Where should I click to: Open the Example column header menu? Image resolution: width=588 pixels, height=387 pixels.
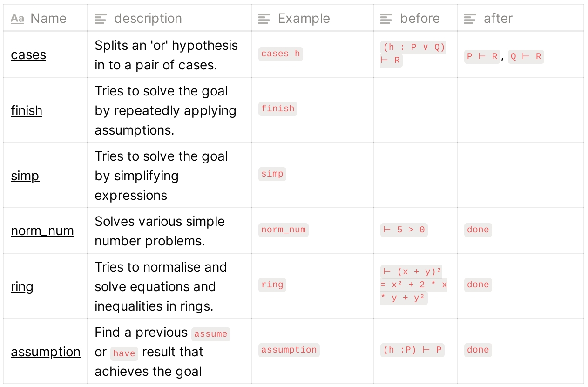(304, 19)
